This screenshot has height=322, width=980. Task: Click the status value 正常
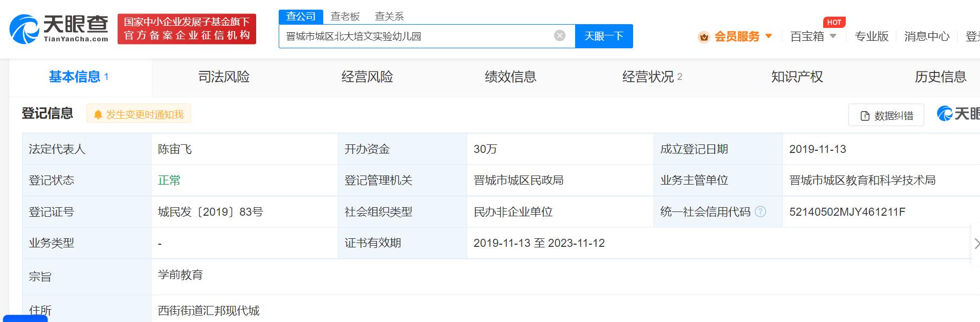click(169, 180)
